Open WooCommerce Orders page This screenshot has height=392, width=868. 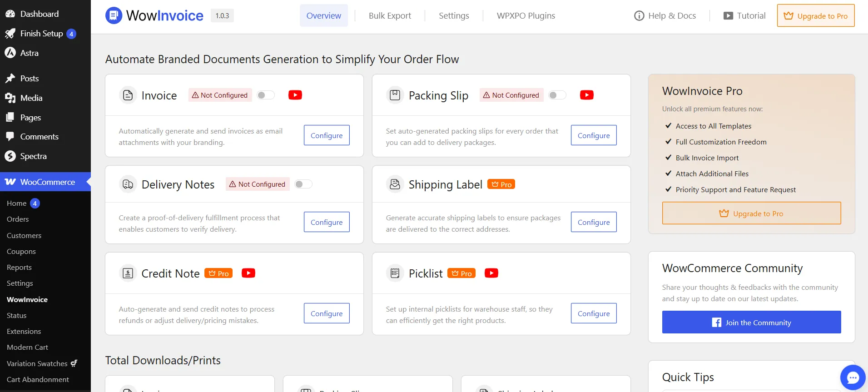pyautogui.click(x=18, y=219)
